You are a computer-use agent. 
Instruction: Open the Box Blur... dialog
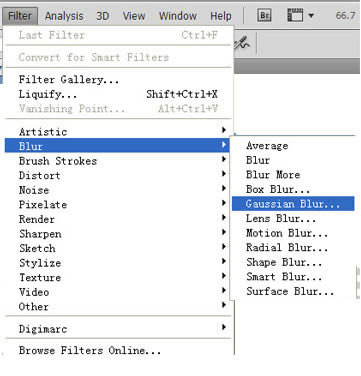click(x=293, y=189)
